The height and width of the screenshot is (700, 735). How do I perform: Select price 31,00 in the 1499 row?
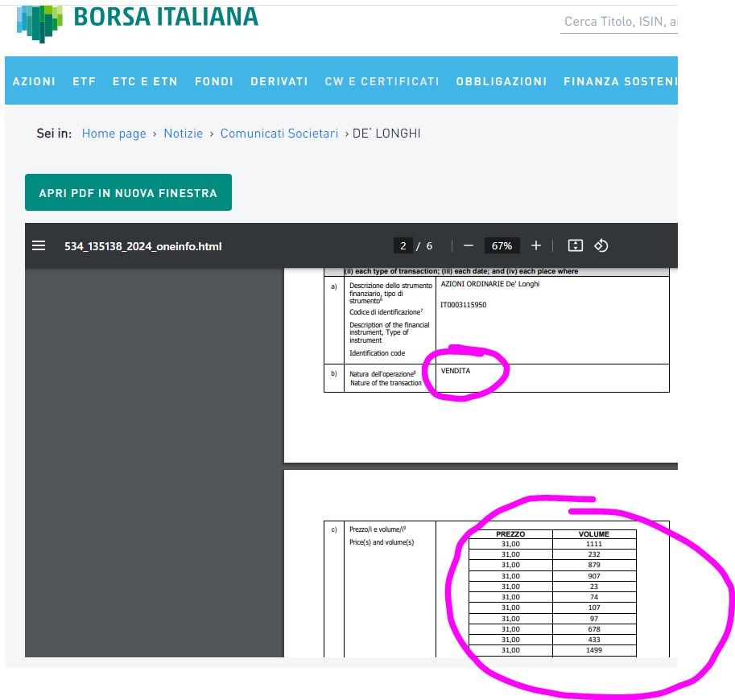510,650
